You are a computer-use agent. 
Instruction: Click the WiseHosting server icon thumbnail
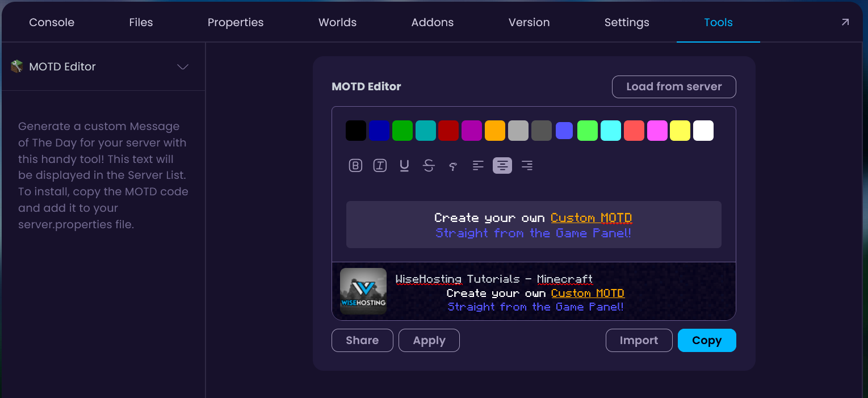363,291
